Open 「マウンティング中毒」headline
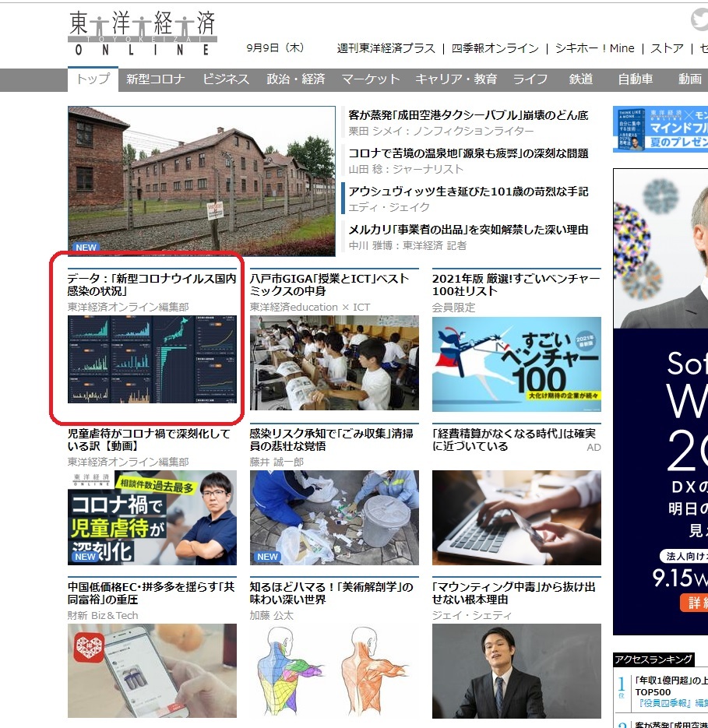This screenshot has width=708, height=728. pos(514,593)
